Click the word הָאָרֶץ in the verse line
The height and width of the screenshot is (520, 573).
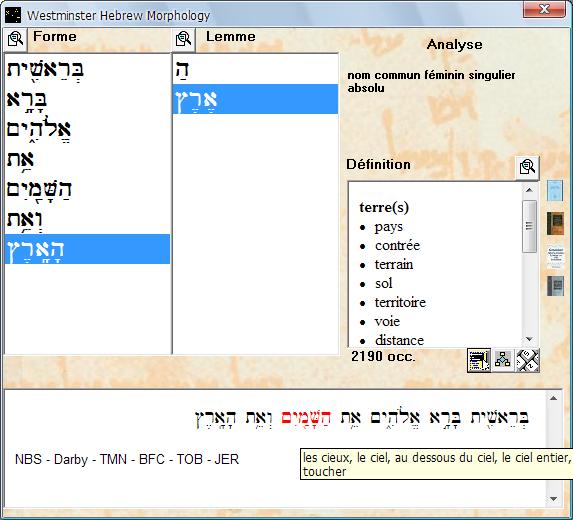pos(216,418)
